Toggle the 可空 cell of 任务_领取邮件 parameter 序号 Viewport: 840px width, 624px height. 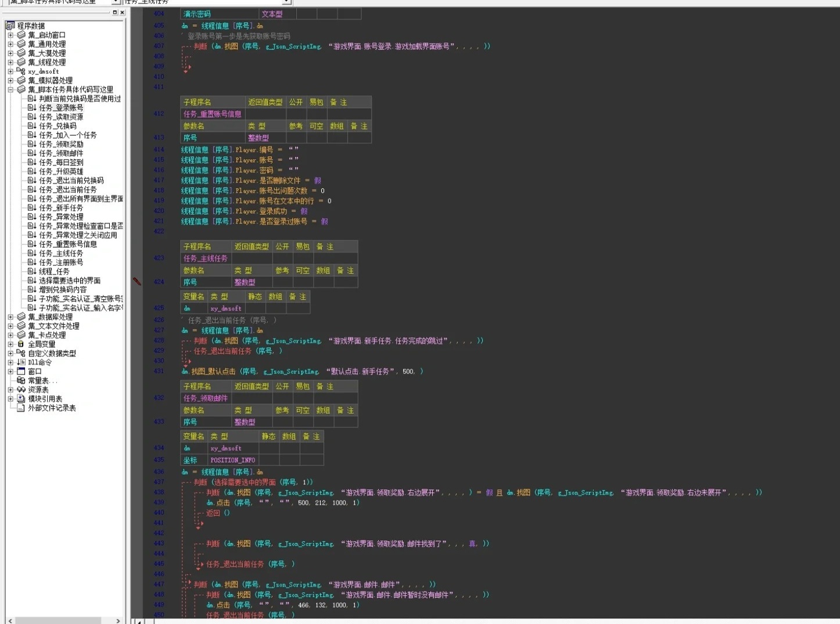point(303,422)
